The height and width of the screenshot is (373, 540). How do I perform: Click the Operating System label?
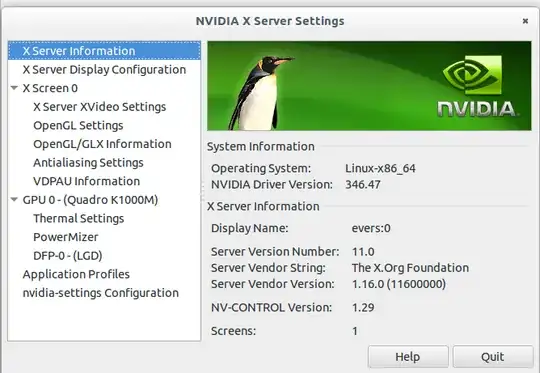(x=261, y=168)
